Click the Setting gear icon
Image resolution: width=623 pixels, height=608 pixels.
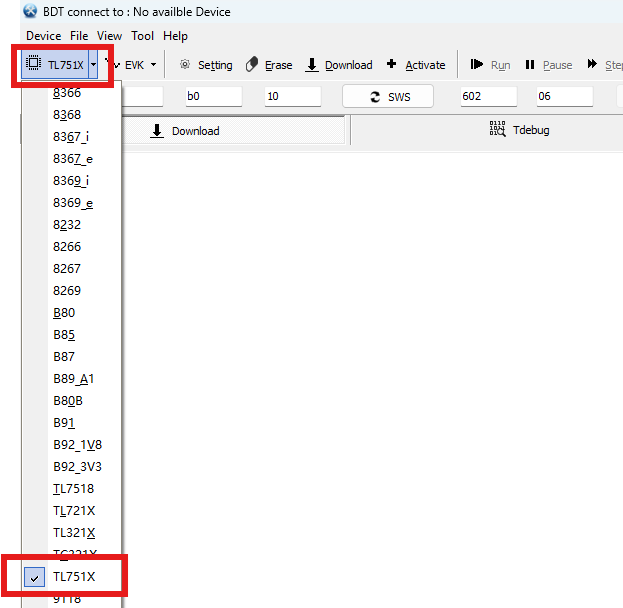point(185,64)
